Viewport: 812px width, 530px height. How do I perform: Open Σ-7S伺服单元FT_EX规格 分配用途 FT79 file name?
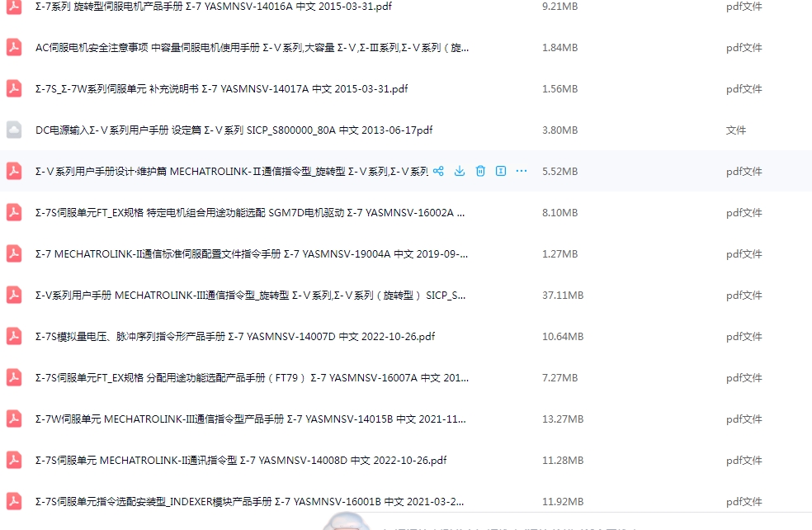tap(252, 378)
